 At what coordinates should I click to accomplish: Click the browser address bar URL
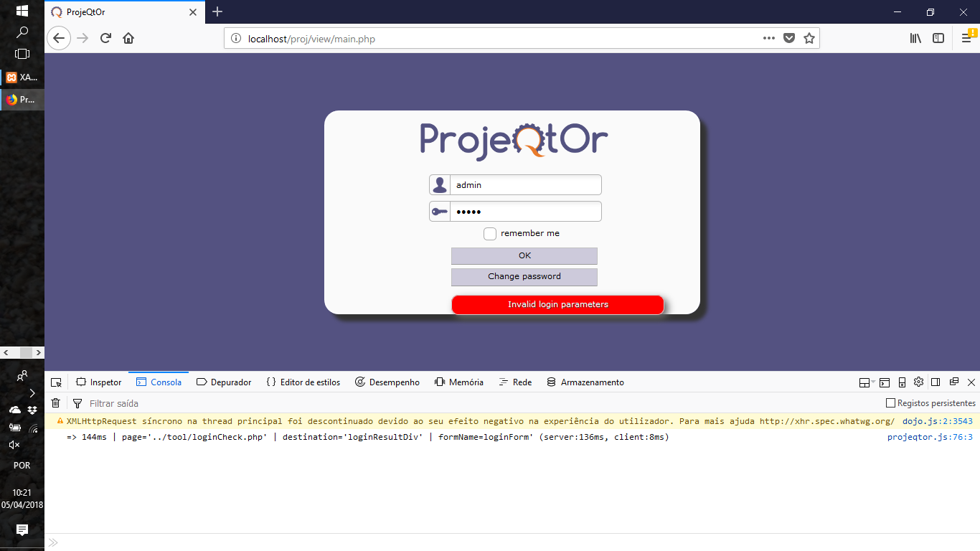[311, 39]
